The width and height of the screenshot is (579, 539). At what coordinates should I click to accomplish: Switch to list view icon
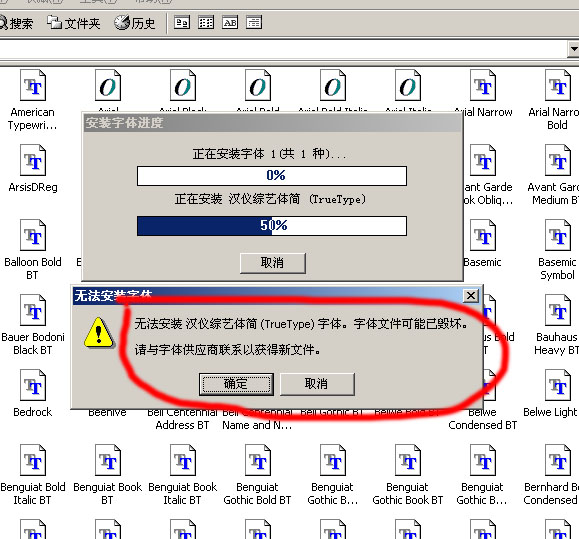[206, 23]
